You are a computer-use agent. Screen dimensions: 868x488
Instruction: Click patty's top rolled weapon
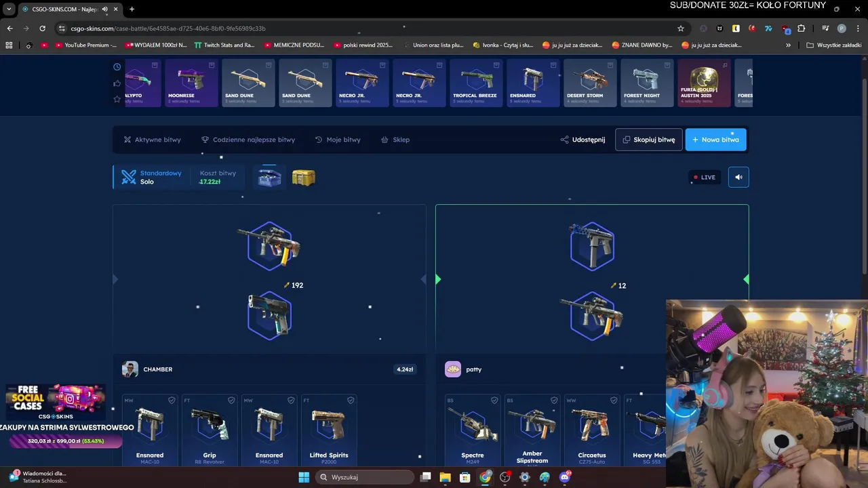(592, 245)
